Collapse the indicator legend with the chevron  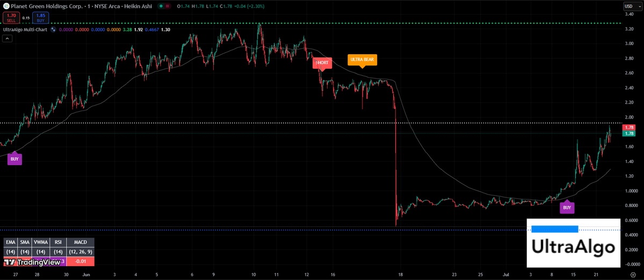7,39
